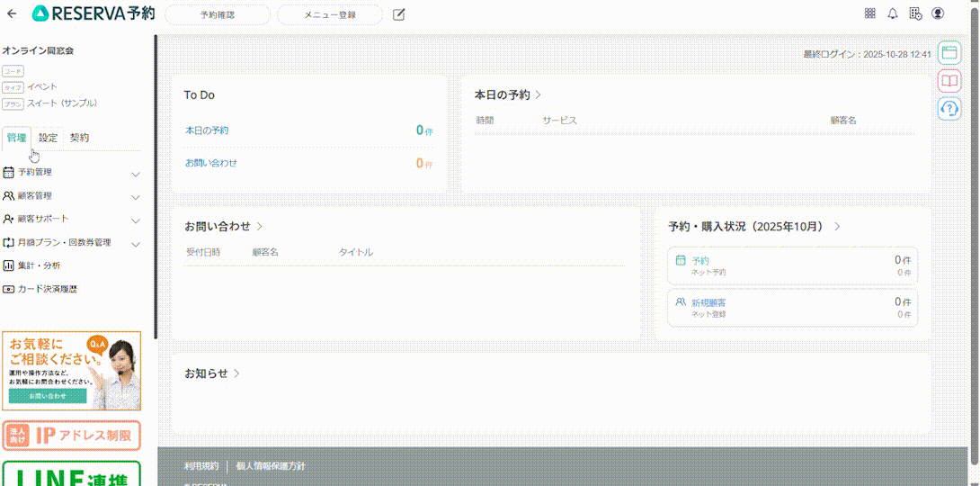Click the 集計・分析 chart icon
Screen dimensions: 980x486
click(x=9, y=265)
